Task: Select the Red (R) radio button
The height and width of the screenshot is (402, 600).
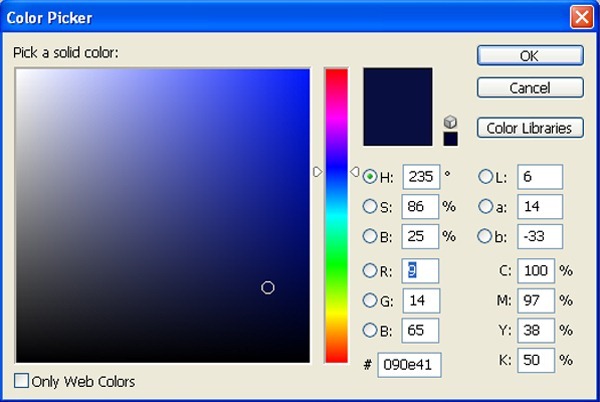Action: click(370, 271)
